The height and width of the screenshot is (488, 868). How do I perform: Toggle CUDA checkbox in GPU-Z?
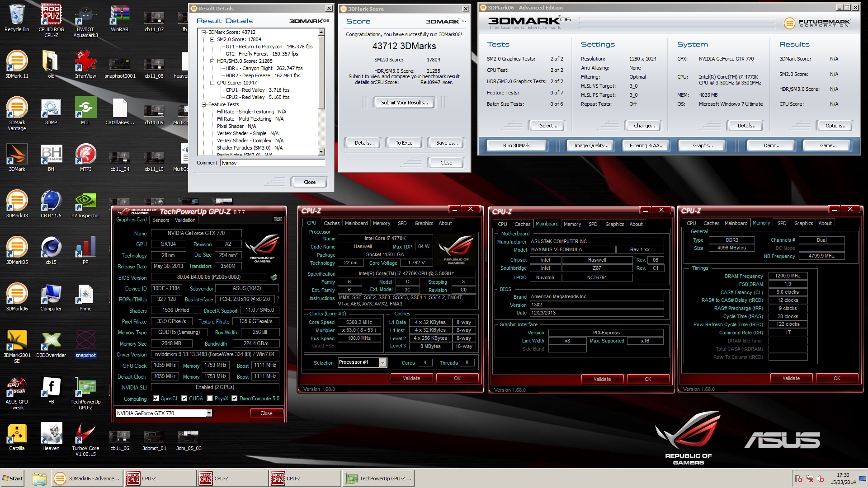coord(184,399)
